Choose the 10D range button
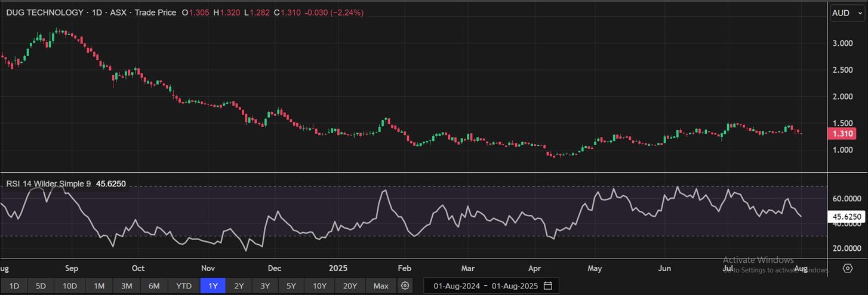The width and height of the screenshot is (868, 295). click(x=70, y=286)
